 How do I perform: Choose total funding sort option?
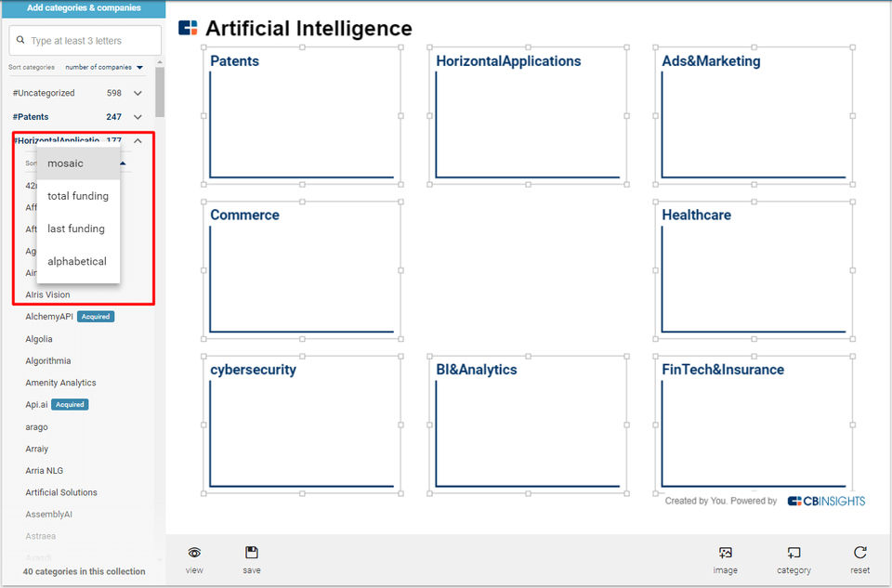point(78,196)
